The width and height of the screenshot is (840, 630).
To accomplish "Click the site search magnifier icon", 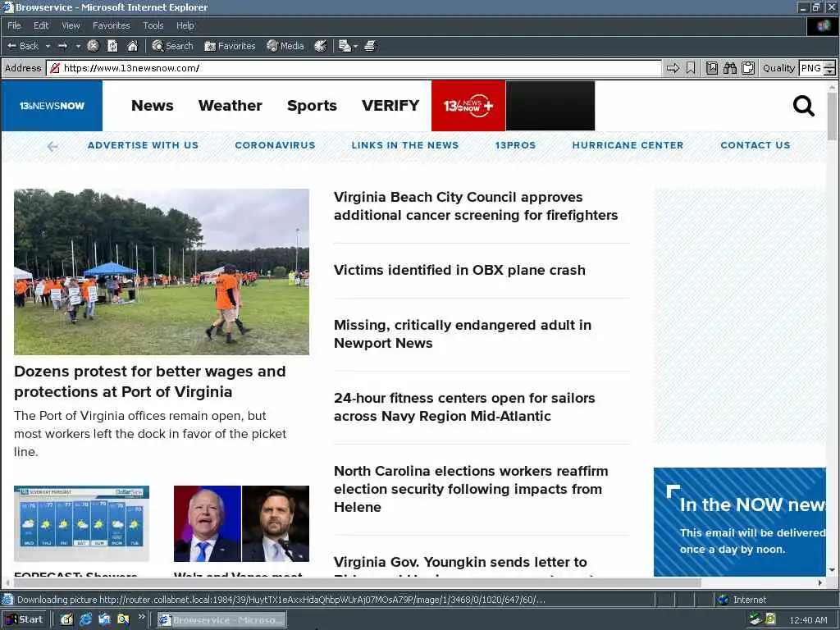I will (x=803, y=106).
